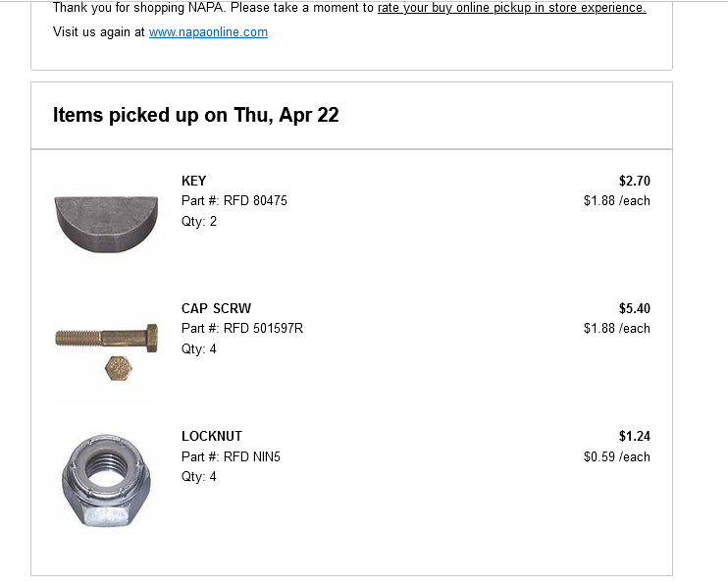Click the Qty: 2 text under KEY
The width and height of the screenshot is (728, 586).
199,221
